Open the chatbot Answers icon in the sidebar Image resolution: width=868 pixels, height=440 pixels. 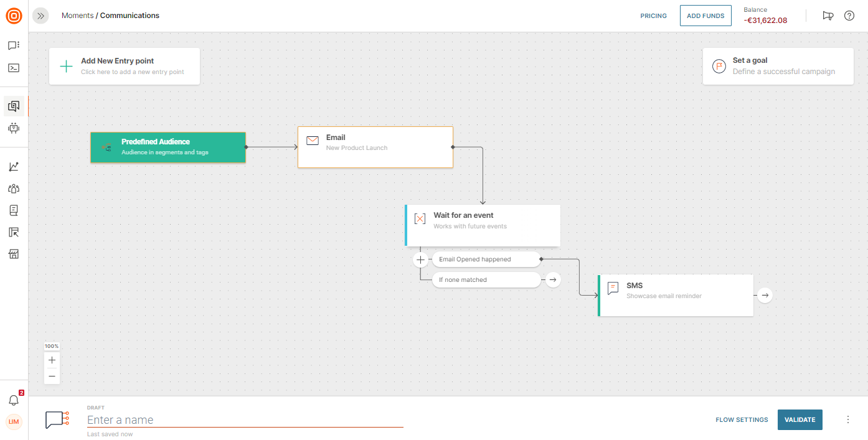point(14,128)
